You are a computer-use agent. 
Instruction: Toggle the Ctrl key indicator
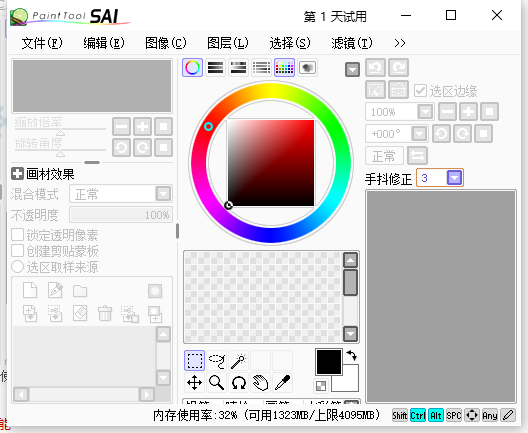pyautogui.click(x=418, y=415)
